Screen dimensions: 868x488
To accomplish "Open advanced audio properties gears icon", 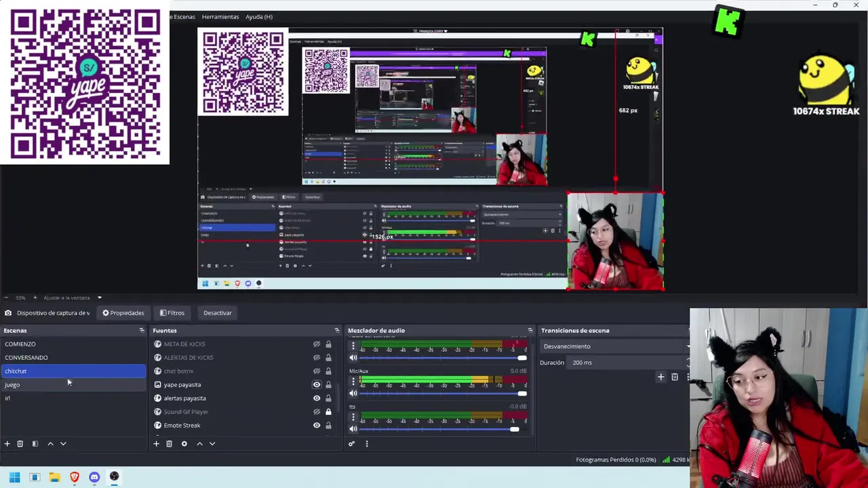I will (351, 443).
